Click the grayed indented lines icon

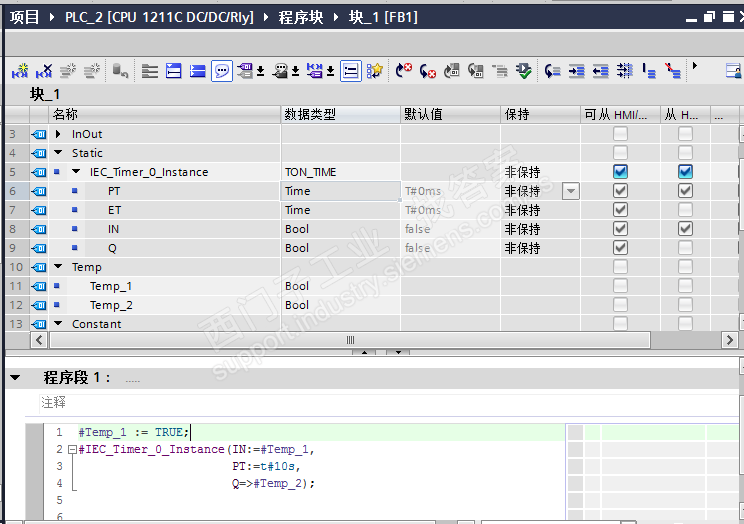click(x=500, y=71)
